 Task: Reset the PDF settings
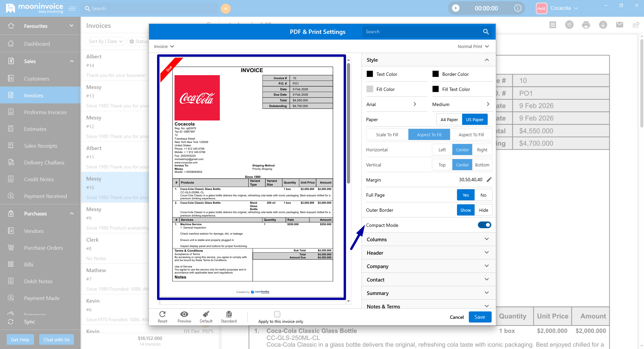[x=162, y=316]
